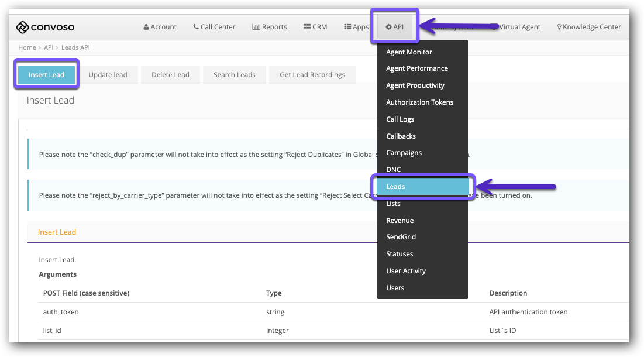Select Leads from the API dropdown

click(x=395, y=186)
